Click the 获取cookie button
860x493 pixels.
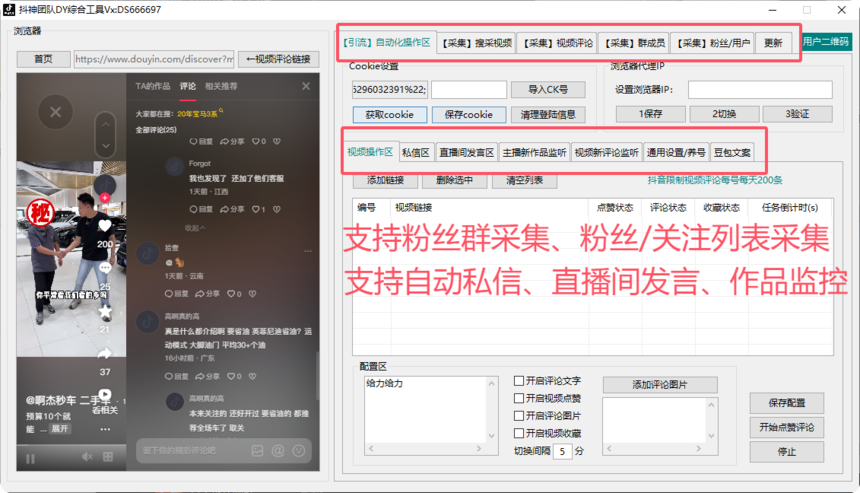point(389,115)
